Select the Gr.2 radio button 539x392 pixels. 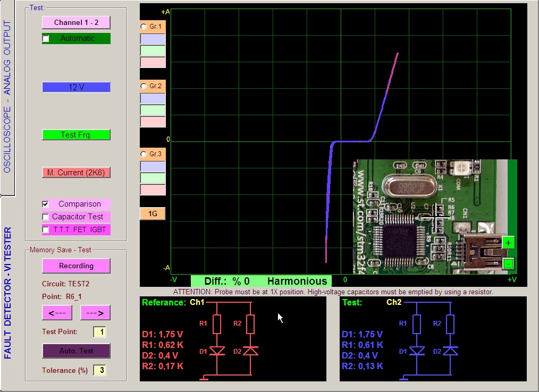pyautogui.click(x=144, y=86)
